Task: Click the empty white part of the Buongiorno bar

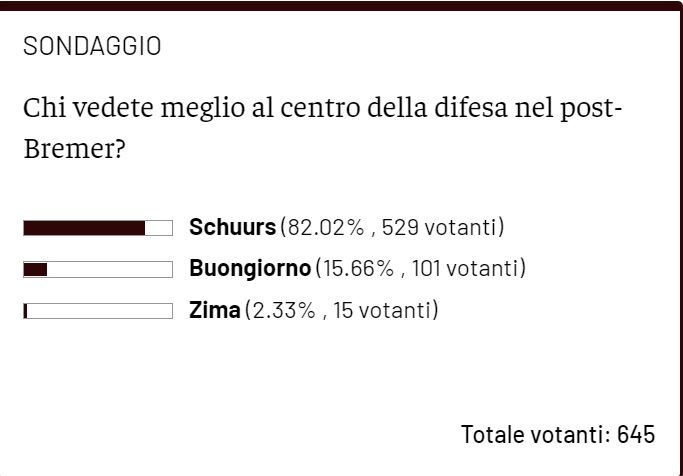Action: tap(110, 269)
